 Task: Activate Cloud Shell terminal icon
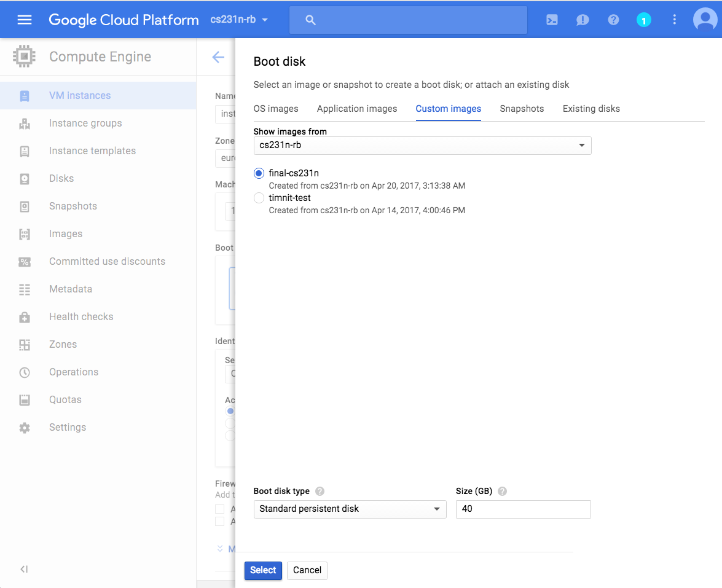click(x=552, y=20)
